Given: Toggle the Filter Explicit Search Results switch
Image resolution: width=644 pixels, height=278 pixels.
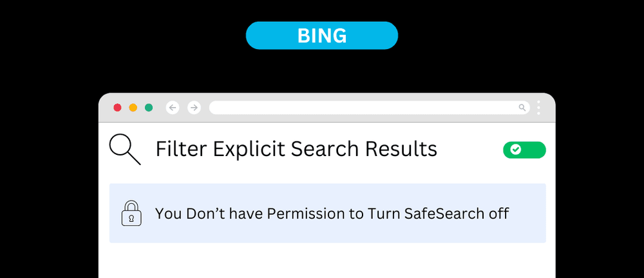Looking at the screenshot, I should coord(524,150).
